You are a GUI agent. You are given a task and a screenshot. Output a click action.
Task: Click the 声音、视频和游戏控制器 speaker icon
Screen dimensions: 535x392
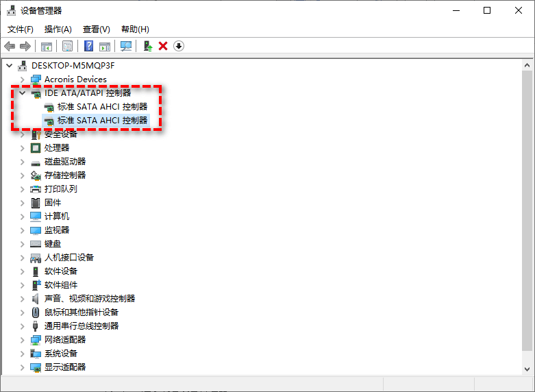click(36, 299)
